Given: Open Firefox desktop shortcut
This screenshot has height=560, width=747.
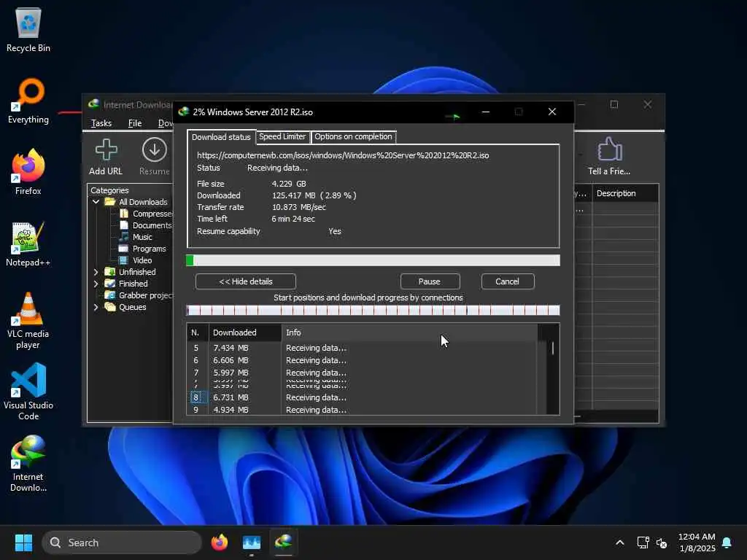Looking at the screenshot, I should tap(28, 172).
